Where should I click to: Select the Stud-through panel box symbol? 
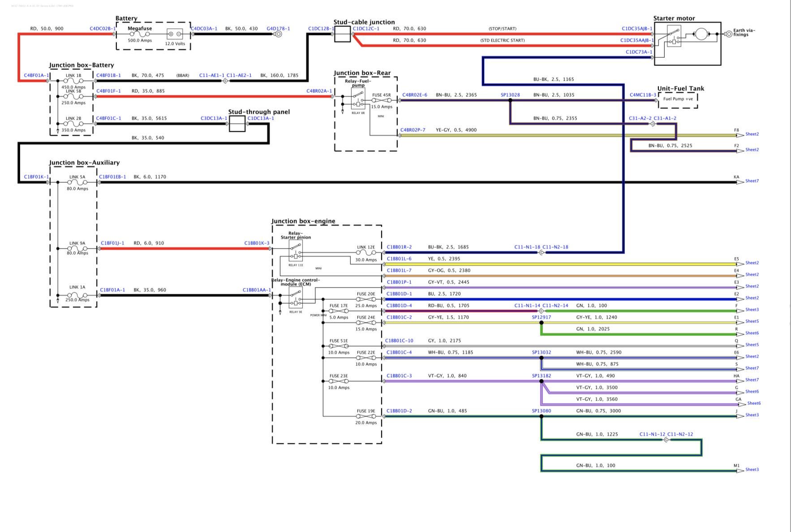point(237,124)
